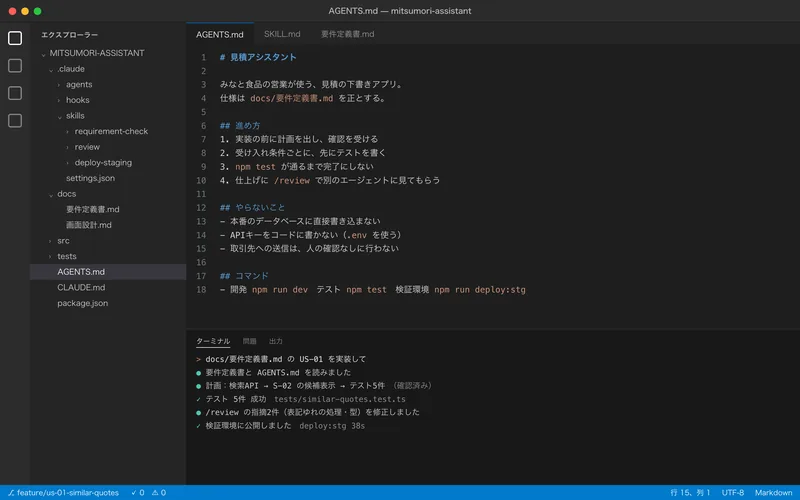Click the docs/要件定義書.md path in line 4
800x500 pixels.
(x=291, y=98)
